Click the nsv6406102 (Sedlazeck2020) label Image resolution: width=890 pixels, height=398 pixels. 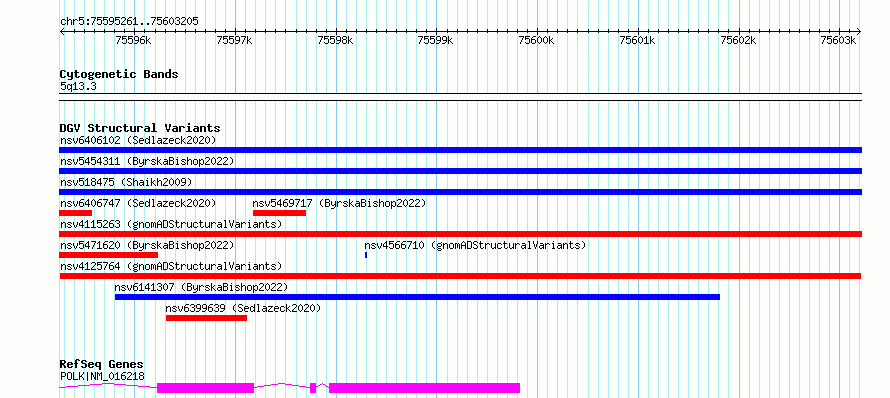[x=138, y=140]
